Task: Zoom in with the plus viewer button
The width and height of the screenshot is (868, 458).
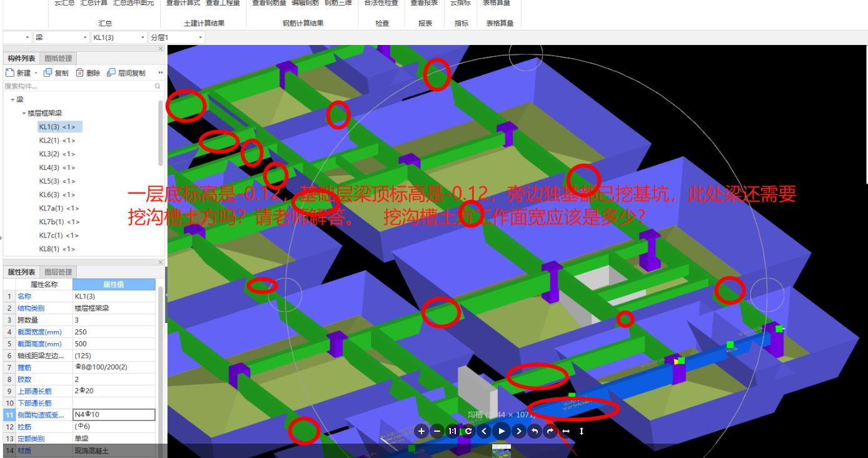Action: tap(421, 431)
